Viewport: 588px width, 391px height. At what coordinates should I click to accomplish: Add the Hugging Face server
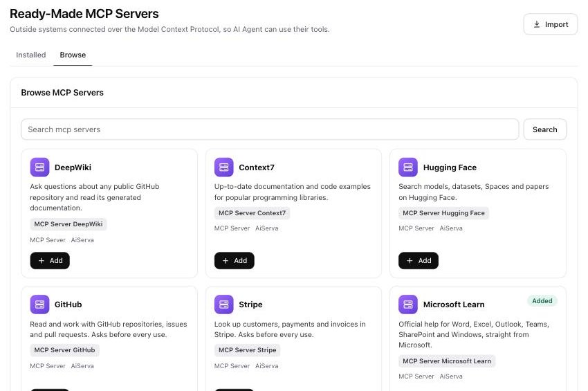418,260
